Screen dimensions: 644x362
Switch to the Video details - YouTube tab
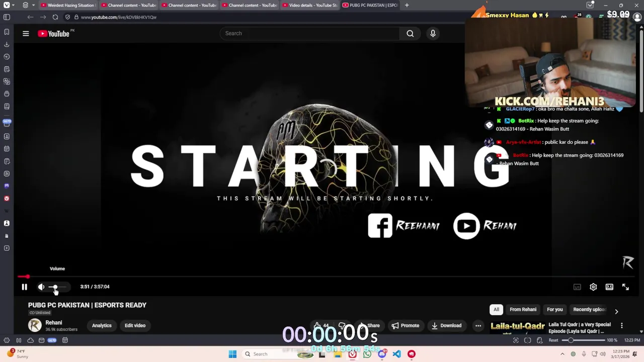[x=309, y=5]
